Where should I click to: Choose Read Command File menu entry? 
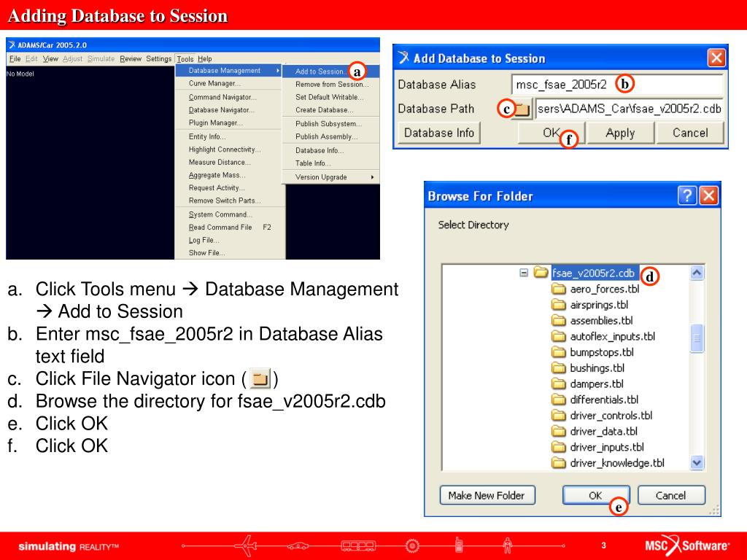[230, 227]
